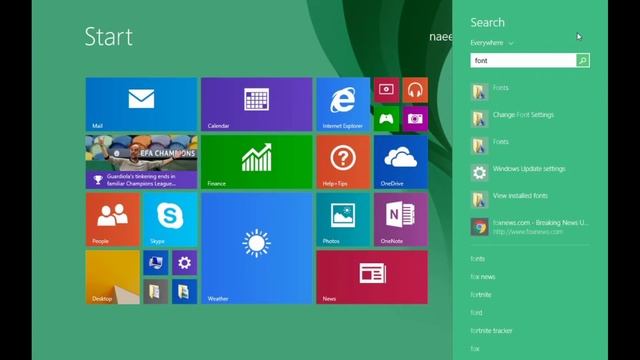This screenshot has width=640, height=360.
Task: Open the green Xbox Games tile
Action: (x=387, y=119)
